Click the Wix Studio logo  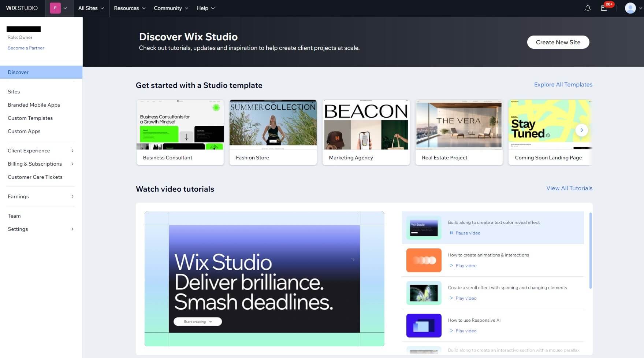point(22,8)
